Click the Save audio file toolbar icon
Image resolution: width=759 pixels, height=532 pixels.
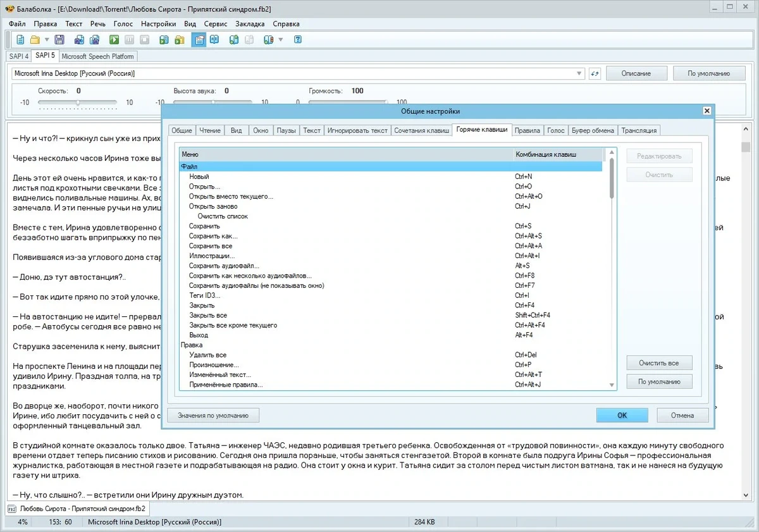click(x=79, y=40)
